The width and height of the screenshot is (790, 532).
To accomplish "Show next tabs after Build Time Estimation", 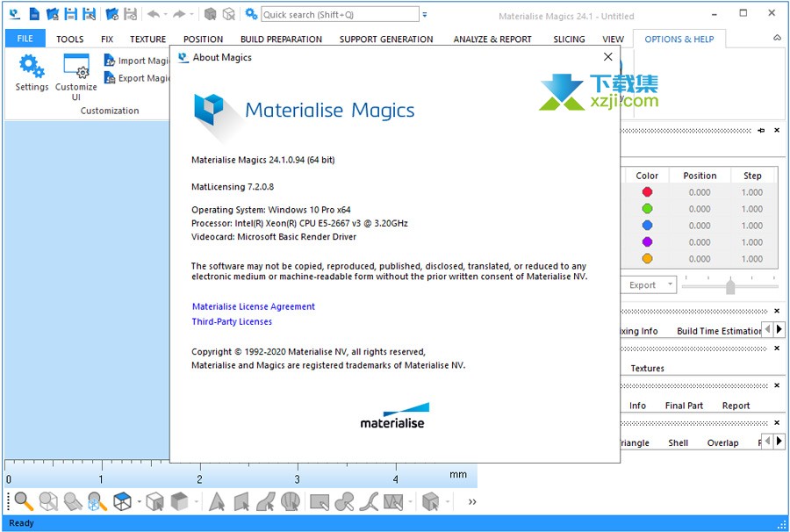I will click(779, 329).
